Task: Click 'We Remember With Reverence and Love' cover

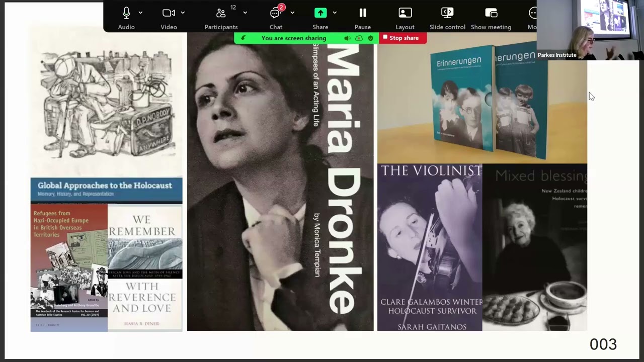Action: (x=145, y=267)
